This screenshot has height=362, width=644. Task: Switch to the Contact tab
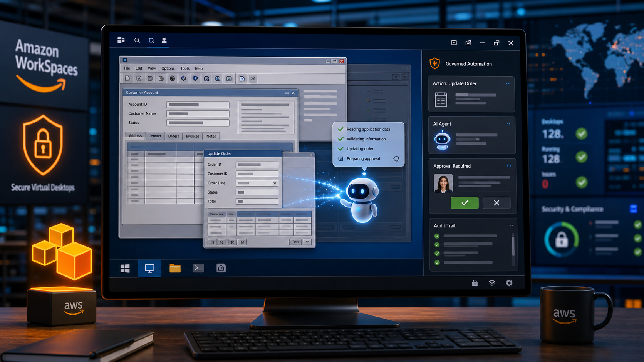[155, 136]
